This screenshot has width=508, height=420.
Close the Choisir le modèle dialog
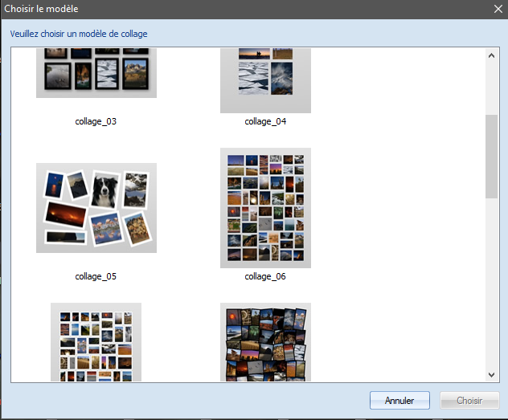498,9
